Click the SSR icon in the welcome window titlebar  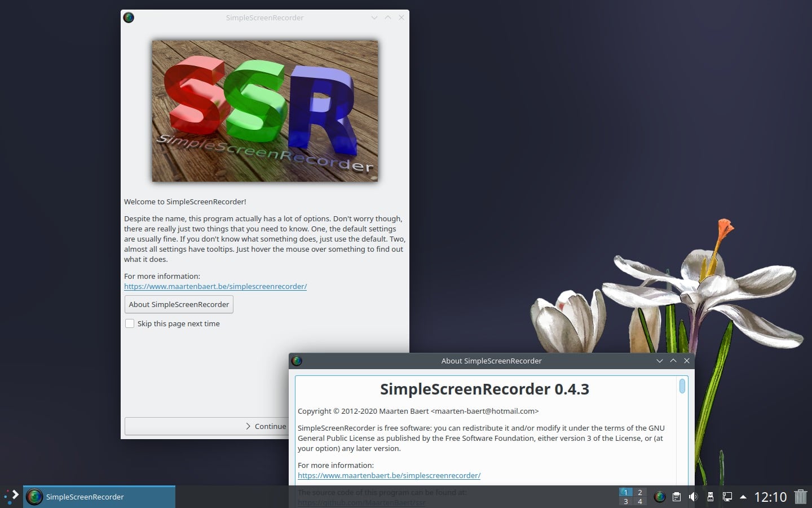pyautogui.click(x=128, y=17)
